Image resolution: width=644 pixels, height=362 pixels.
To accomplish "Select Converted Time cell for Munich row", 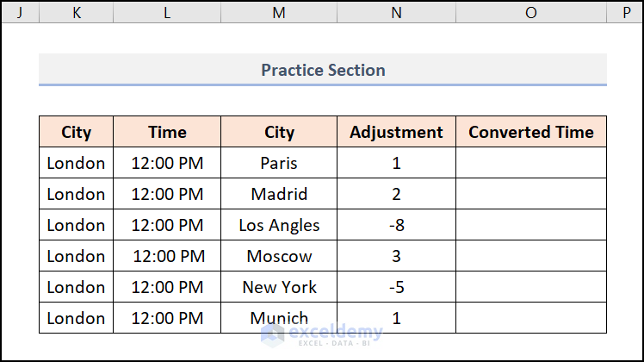I will pos(530,318).
